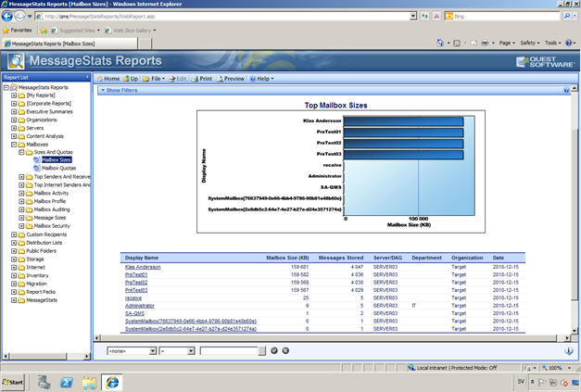This screenshot has height=392, width=581.
Task: Expand the Servers folder
Action: pos(14,128)
